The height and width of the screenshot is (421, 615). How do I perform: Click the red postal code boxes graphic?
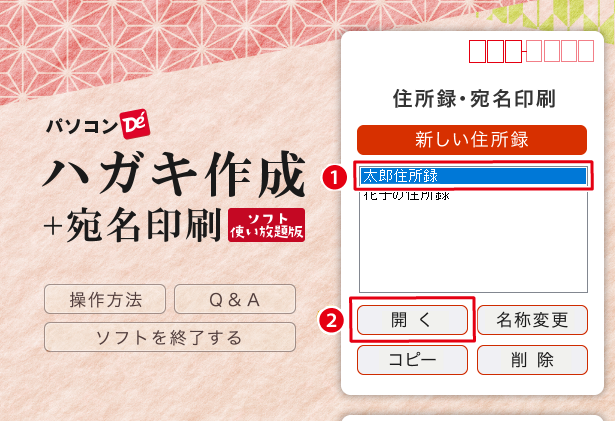pos(531,51)
